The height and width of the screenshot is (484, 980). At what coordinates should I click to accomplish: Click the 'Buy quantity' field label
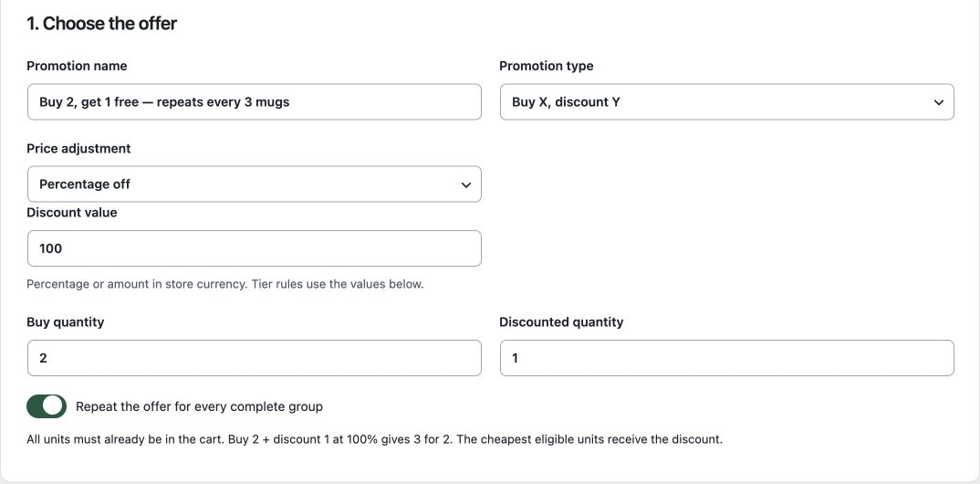pos(66,322)
